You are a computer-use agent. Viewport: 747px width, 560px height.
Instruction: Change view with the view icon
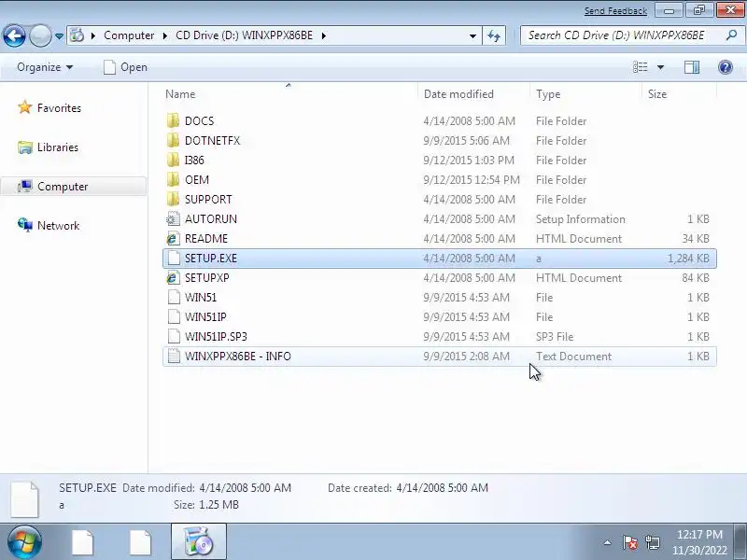pos(640,67)
